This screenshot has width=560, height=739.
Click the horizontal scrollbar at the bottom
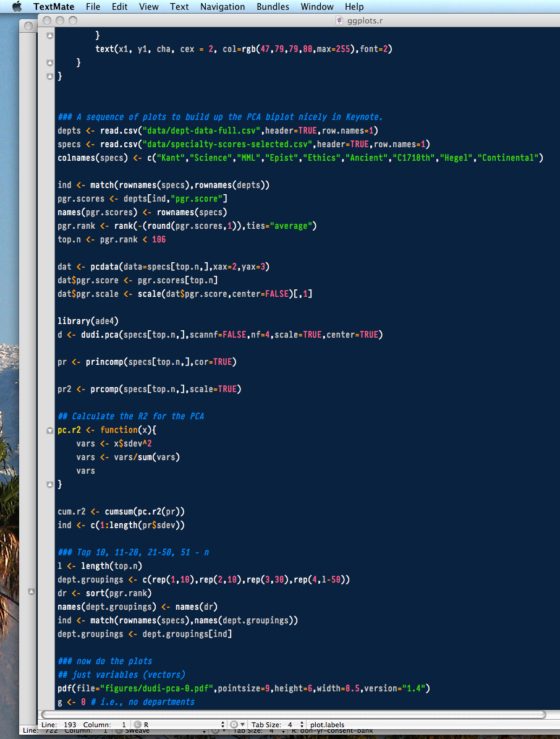[x=278, y=712]
